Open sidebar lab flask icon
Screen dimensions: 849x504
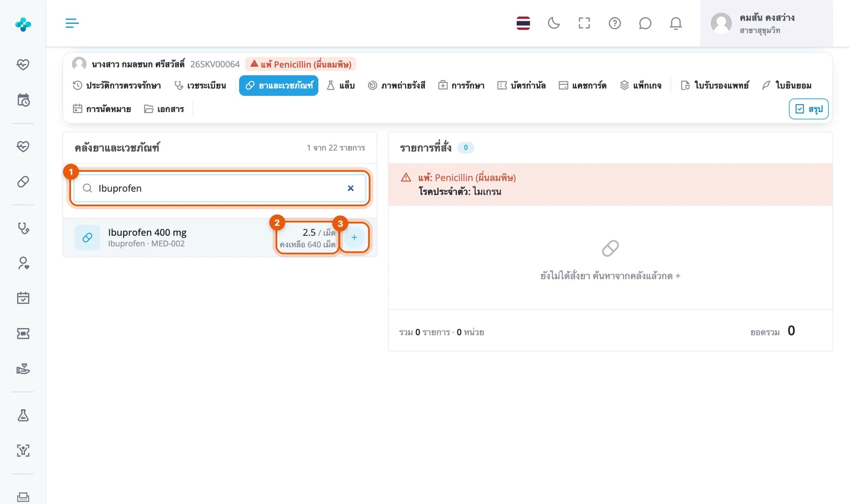tap(23, 415)
